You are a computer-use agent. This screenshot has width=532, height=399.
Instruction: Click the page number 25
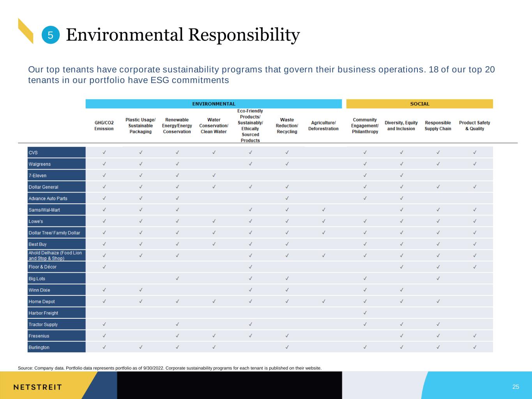tap(516, 387)
